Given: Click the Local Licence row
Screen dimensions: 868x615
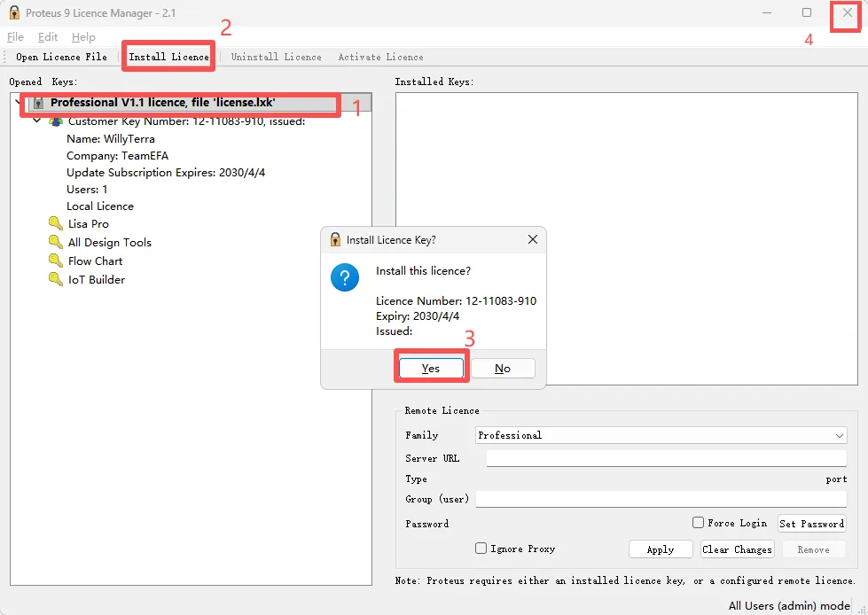Looking at the screenshot, I should click(x=100, y=206).
